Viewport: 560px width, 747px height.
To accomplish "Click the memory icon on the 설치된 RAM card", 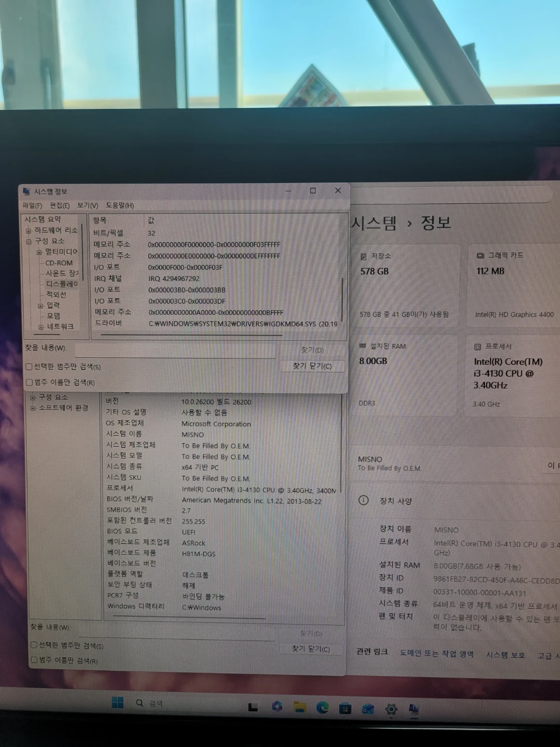I will click(363, 346).
